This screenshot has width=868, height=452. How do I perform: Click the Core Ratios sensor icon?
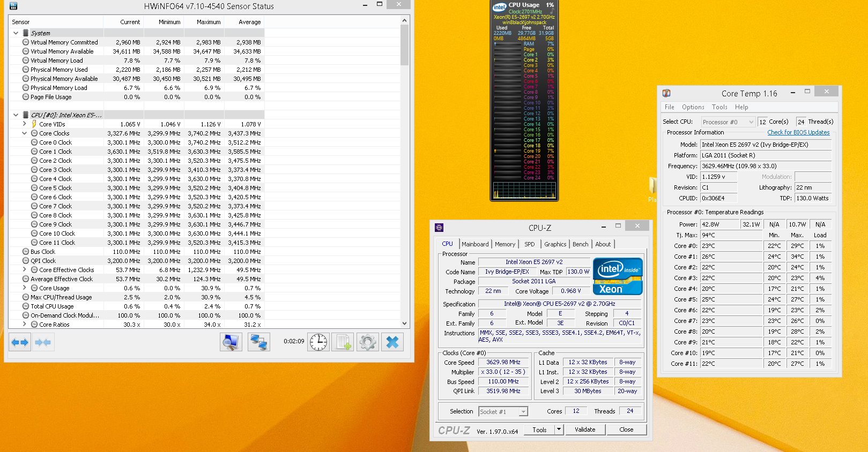(x=34, y=325)
